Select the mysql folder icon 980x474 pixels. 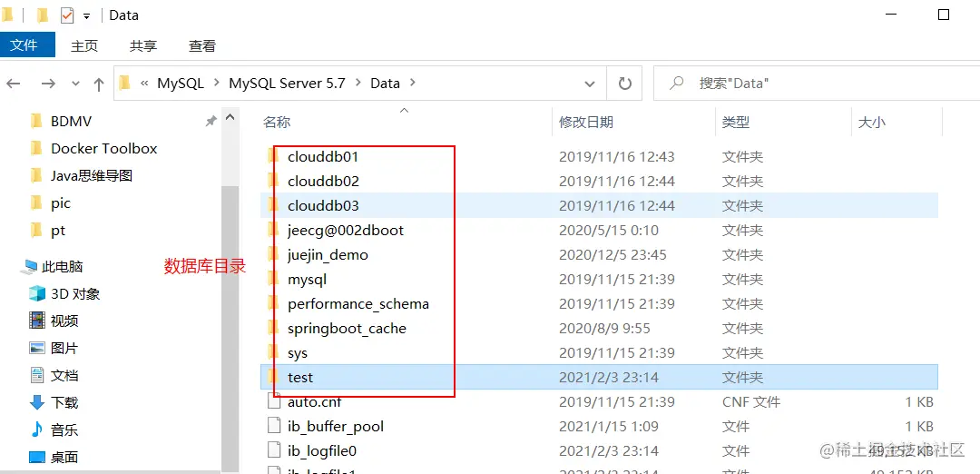pyautogui.click(x=273, y=279)
